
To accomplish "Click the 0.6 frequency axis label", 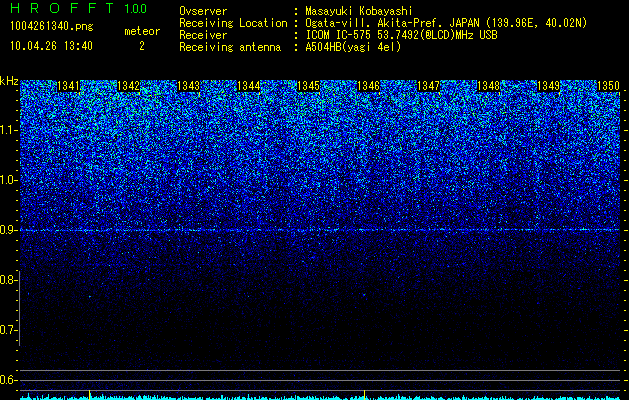I will 8,380.
